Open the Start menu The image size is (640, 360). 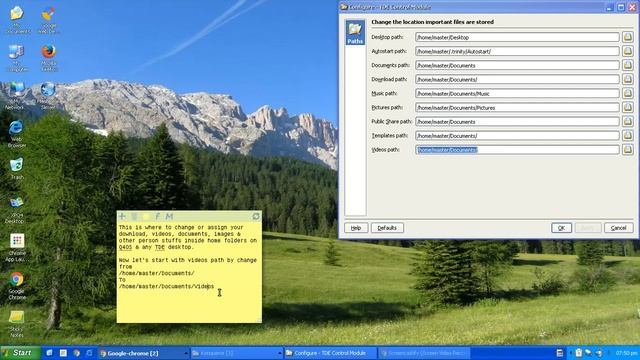pos(20,353)
